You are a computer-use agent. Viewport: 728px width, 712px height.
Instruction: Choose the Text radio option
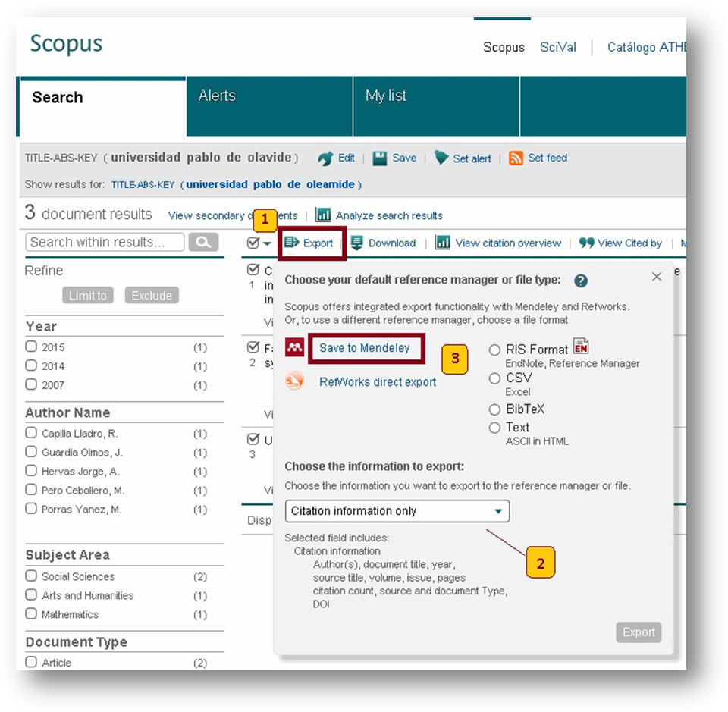(494, 428)
